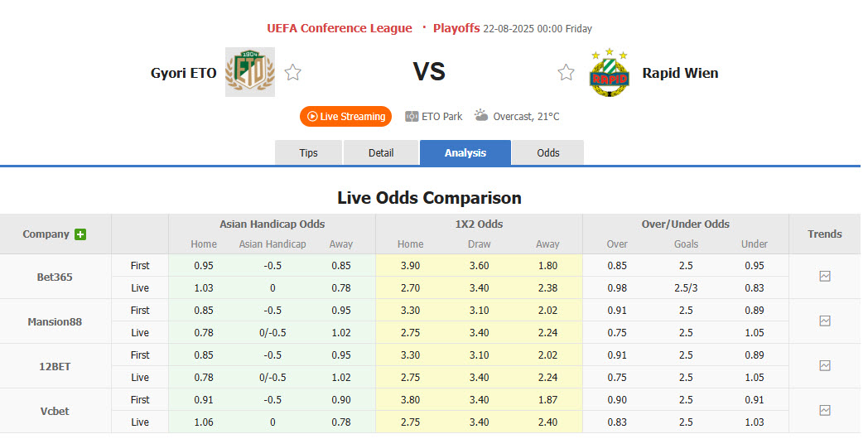Viewport: 868px width, 439px height.
Task: Favorite Gyori ETO with star icon
Action: click(292, 73)
